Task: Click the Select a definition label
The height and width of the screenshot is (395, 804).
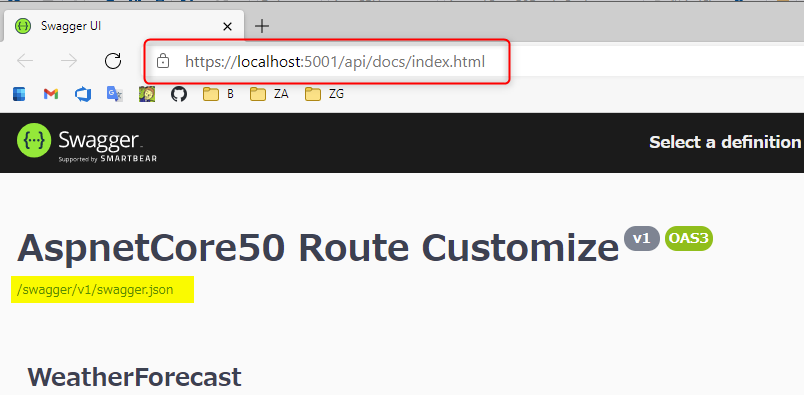Action: pyautogui.click(x=725, y=142)
